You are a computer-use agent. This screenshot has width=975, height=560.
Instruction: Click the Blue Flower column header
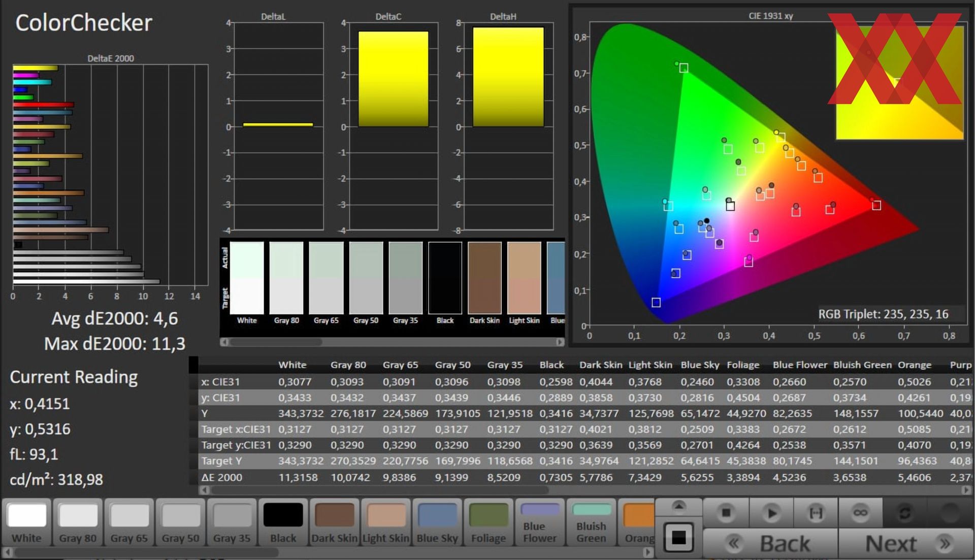point(800,365)
